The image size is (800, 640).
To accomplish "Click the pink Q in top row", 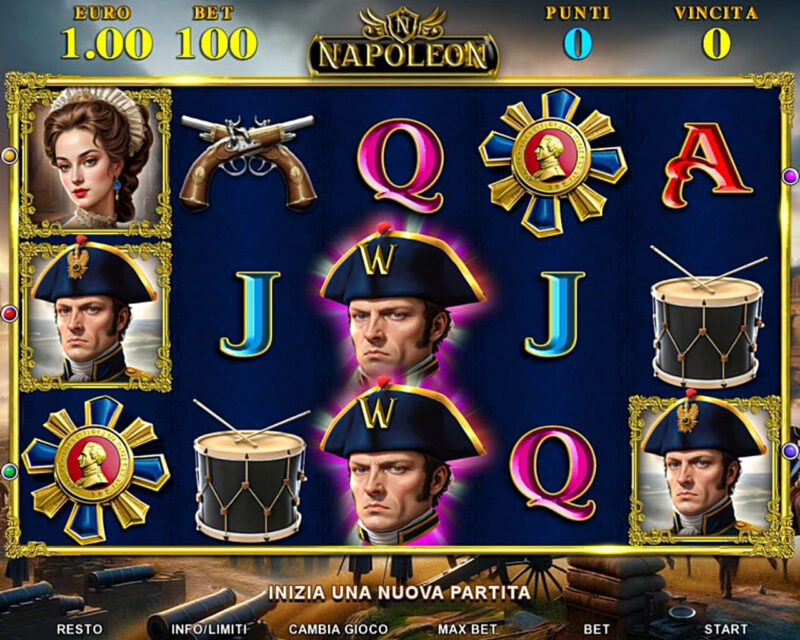I will pos(400,166).
